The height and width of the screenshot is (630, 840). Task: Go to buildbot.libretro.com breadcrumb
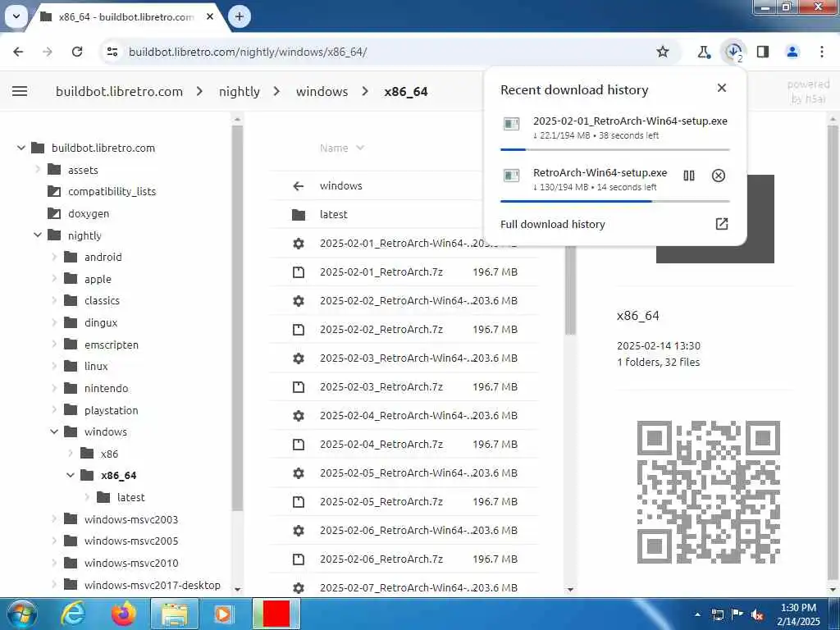coord(119,92)
